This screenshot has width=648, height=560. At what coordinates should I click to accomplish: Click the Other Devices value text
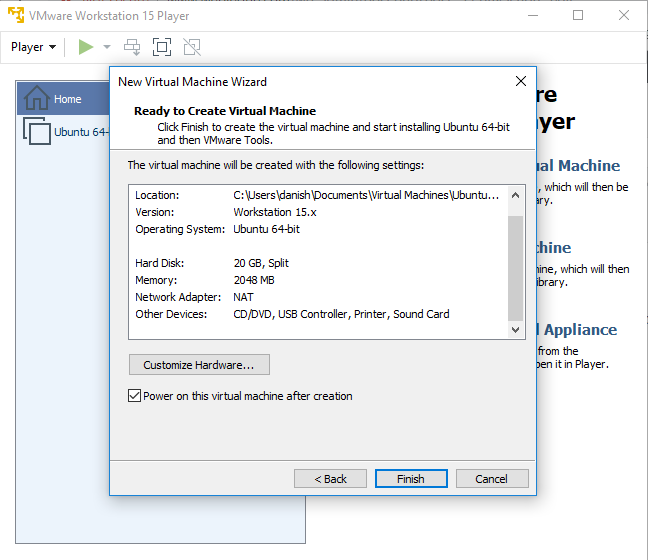click(341, 314)
